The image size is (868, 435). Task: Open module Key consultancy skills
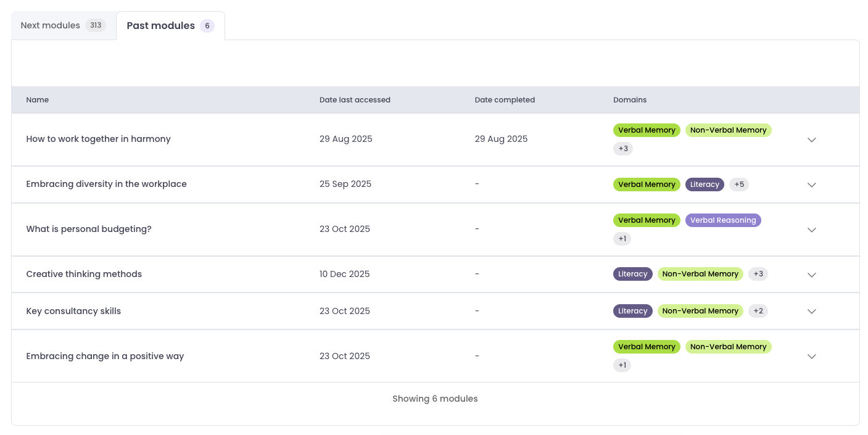click(x=73, y=311)
